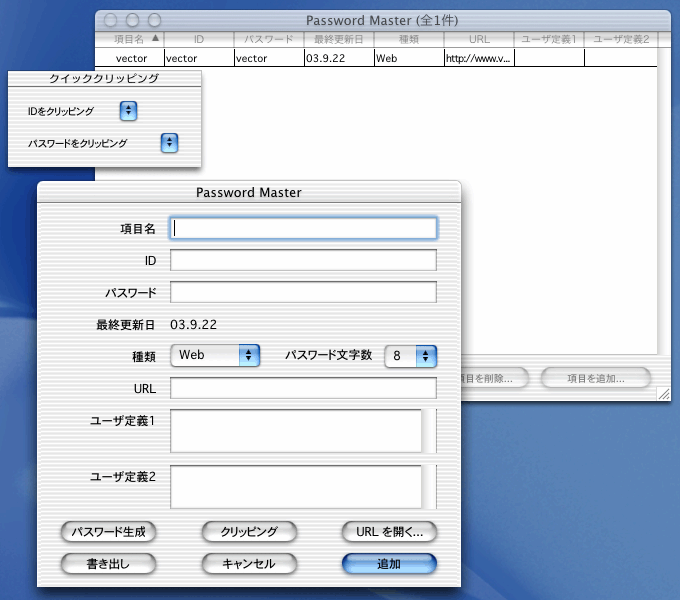Open the パスワードをクリッピング popup menu
The width and height of the screenshot is (680, 600).
click(x=169, y=143)
